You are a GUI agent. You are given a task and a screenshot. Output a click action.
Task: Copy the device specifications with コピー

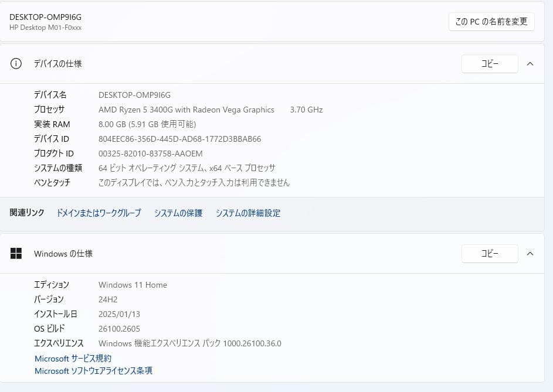click(x=490, y=64)
